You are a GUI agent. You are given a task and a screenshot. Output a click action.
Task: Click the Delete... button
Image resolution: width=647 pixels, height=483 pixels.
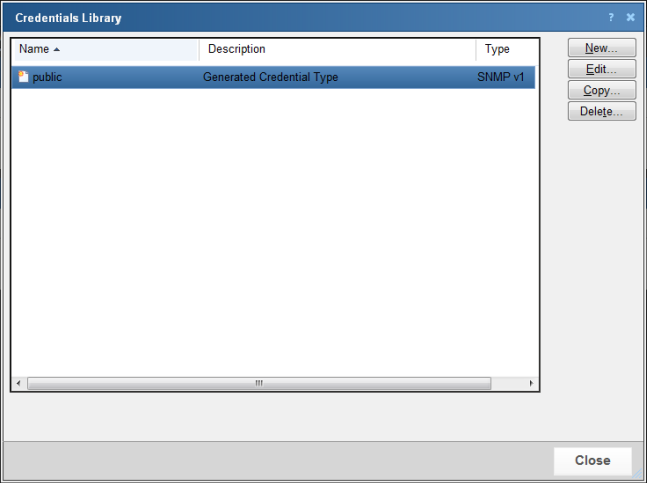[x=601, y=111]
